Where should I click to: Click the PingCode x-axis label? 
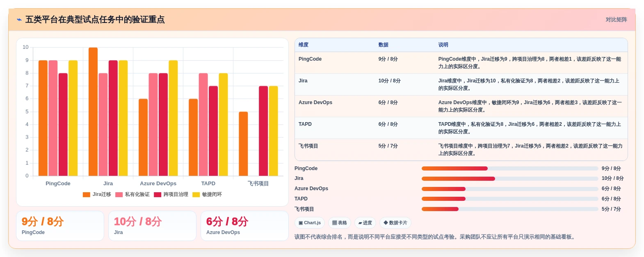coord(58,184)
